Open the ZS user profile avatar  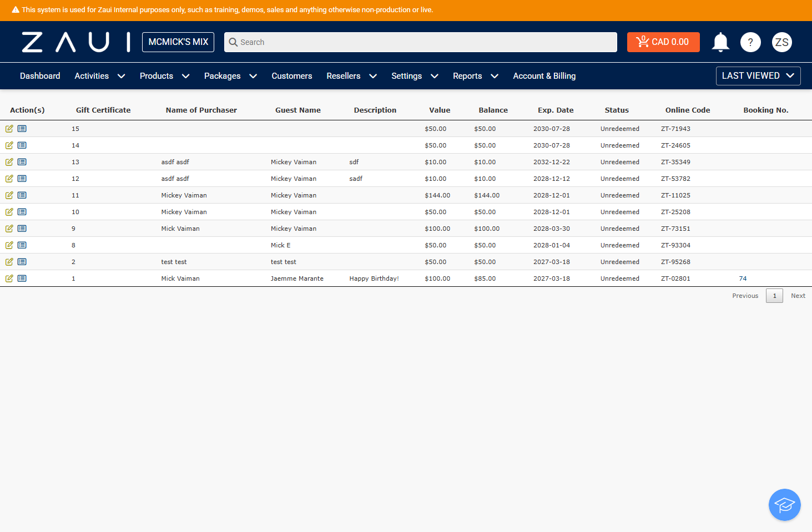point(782,42)
